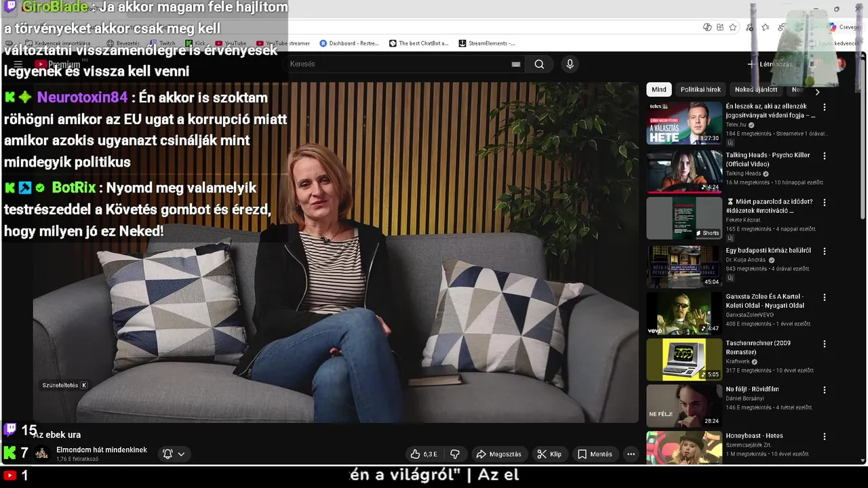
Task: Play Talking Heads Psycho Killer thumbnail
Action: (684, 171)
